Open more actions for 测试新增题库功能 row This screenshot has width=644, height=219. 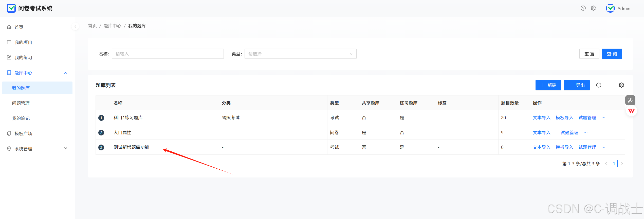click(x=603, y=147)
